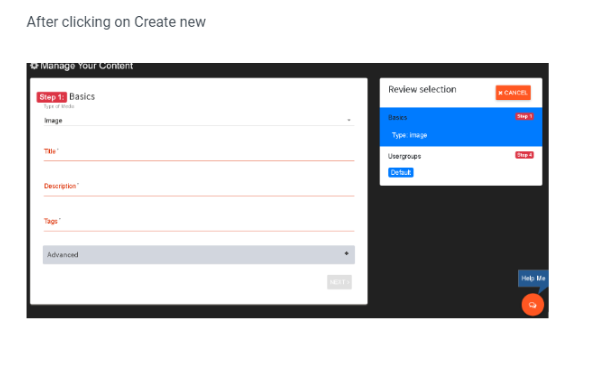589x377 pixels.
Task: Click the 'Type: Image' text
Action: click(409, 135)
